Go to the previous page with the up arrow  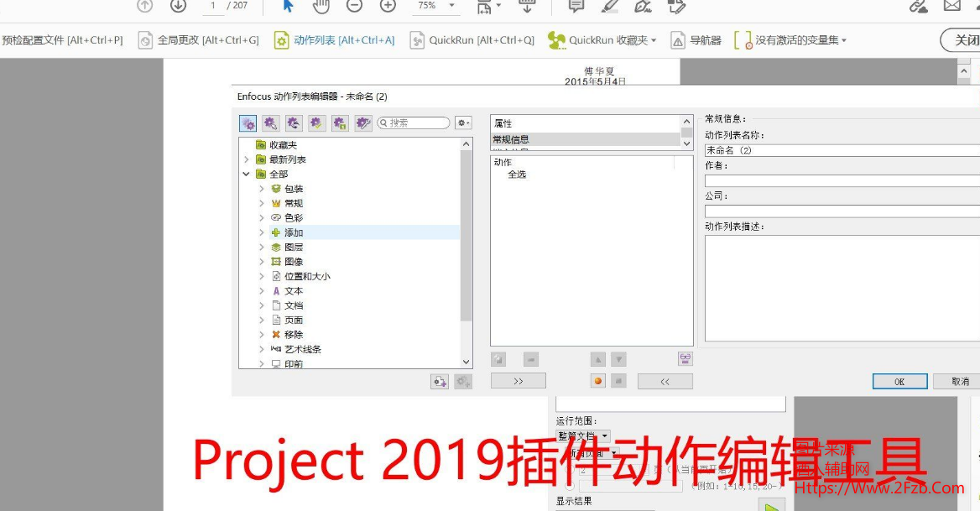[145, 6]
